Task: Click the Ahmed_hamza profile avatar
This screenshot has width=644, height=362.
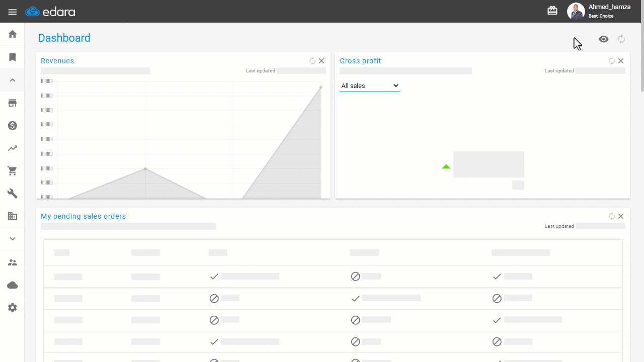Action: tap(576, 12)
